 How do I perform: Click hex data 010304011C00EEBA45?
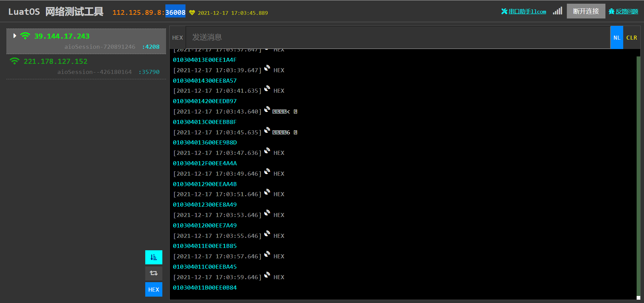tap(205, 267)
